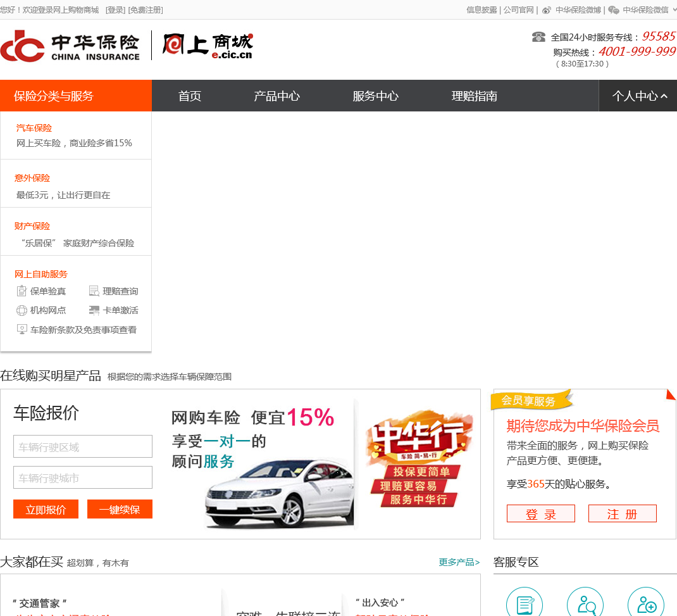
Task: Click the notepad customer service circle icon
Action: point(525,602)
